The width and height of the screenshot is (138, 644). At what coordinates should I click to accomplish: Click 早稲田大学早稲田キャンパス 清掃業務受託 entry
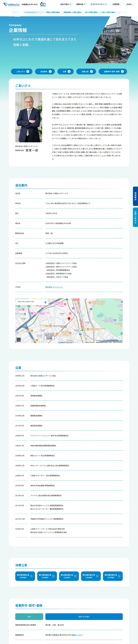[x=47, y=519]
